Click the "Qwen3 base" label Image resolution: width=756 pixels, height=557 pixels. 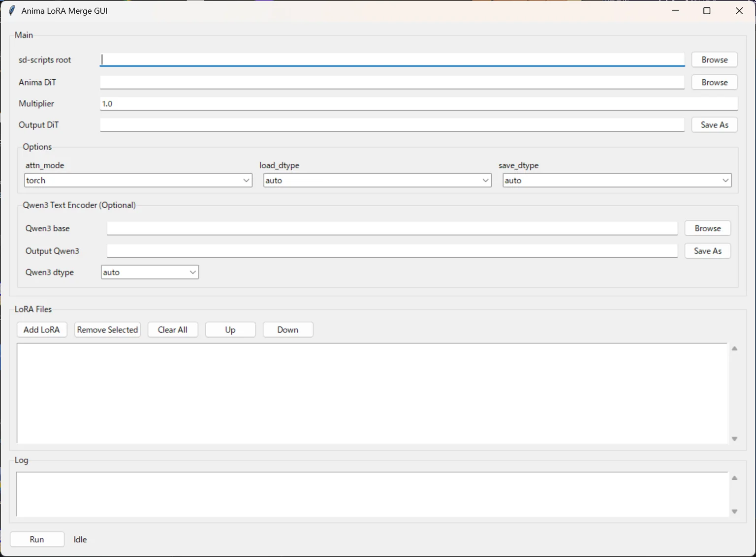pyautogui.click(x=48, y=228)
